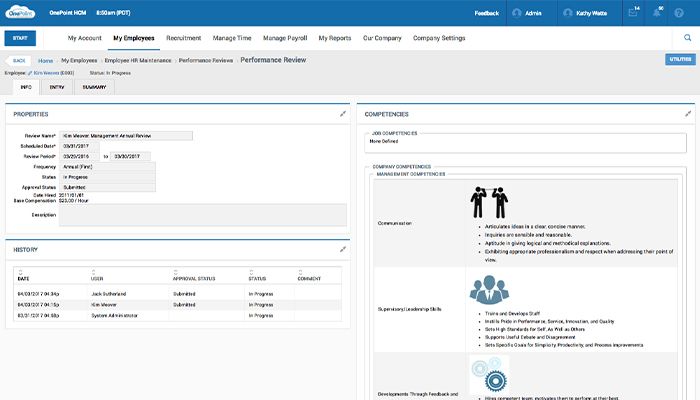The width and height of the screenshot is (700, 400).
Task: Click the Communication competency image
Action: point(489,202)
